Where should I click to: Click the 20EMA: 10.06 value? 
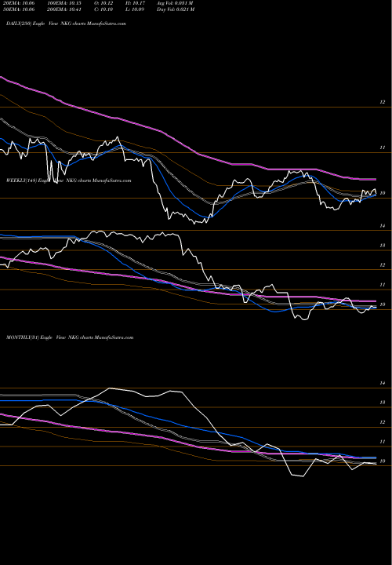point(19,3)
